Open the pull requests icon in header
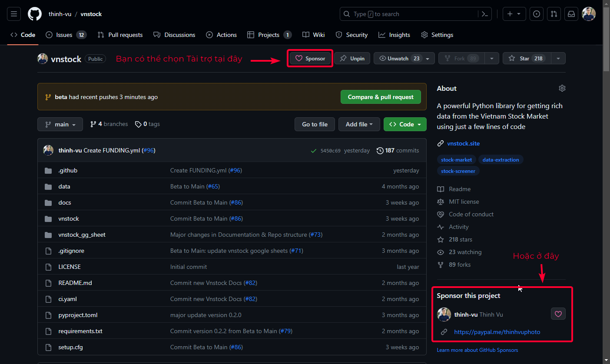The width and height of the screenshot is (610, 364). tap(554, 14)
